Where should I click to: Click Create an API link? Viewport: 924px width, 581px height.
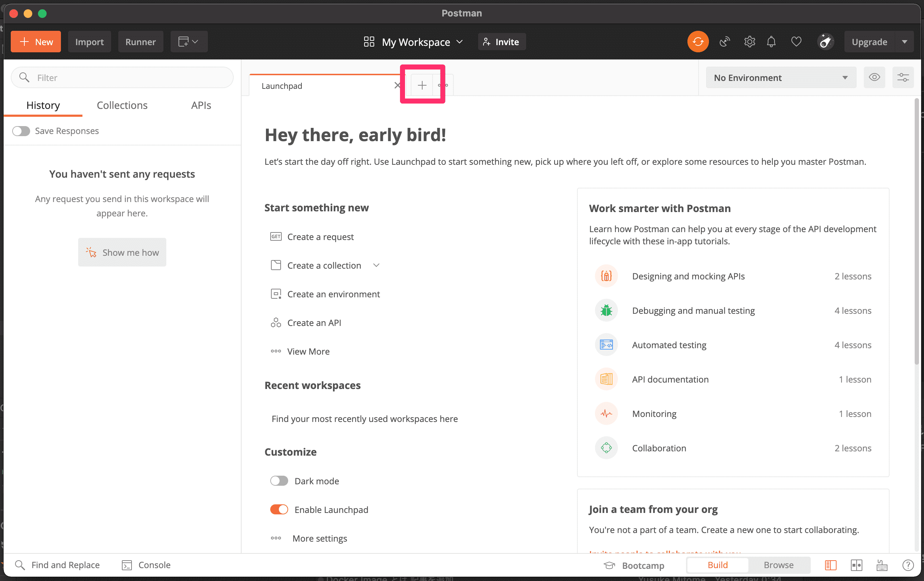(314, 322)
